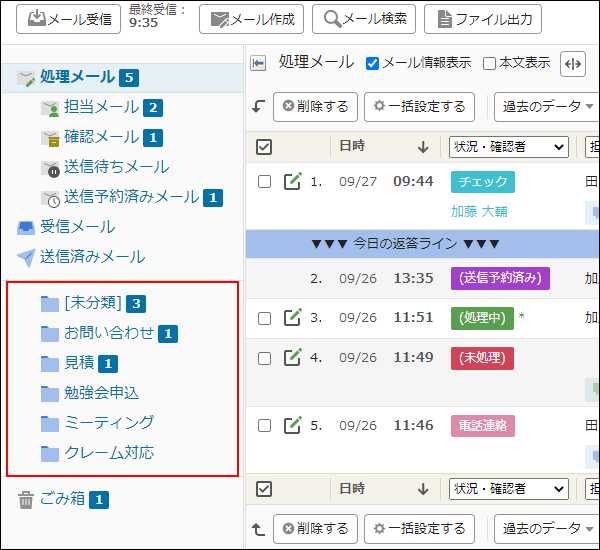Open the ミーティング folder
The width and height of the screenshot is (600, 550).
(109, 423)
